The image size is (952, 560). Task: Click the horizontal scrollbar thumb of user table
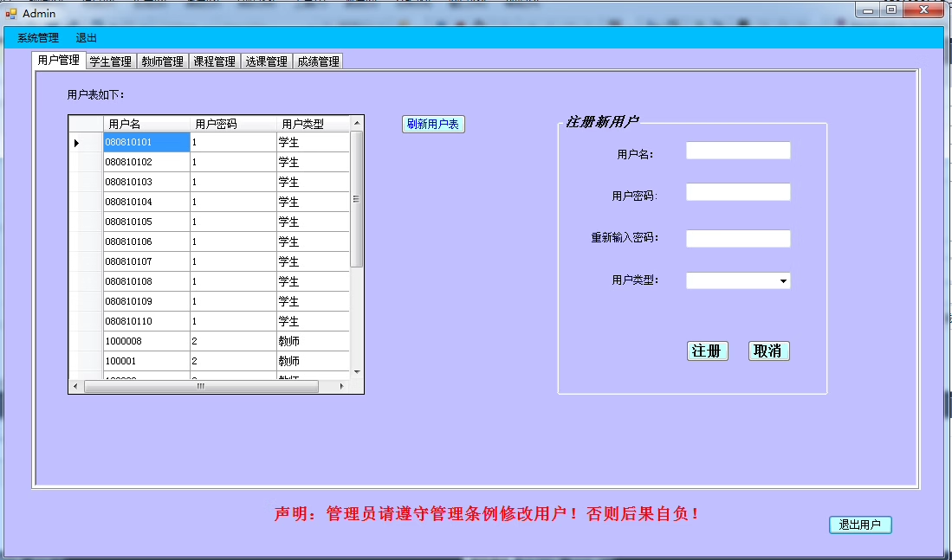[x=201, y=386]
